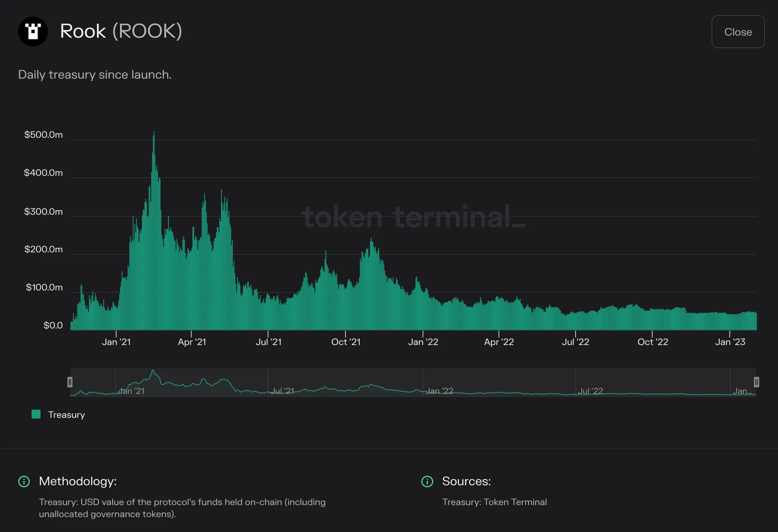Click the $200.0m y-axis label
778x532 pixels.
point(43,249)
